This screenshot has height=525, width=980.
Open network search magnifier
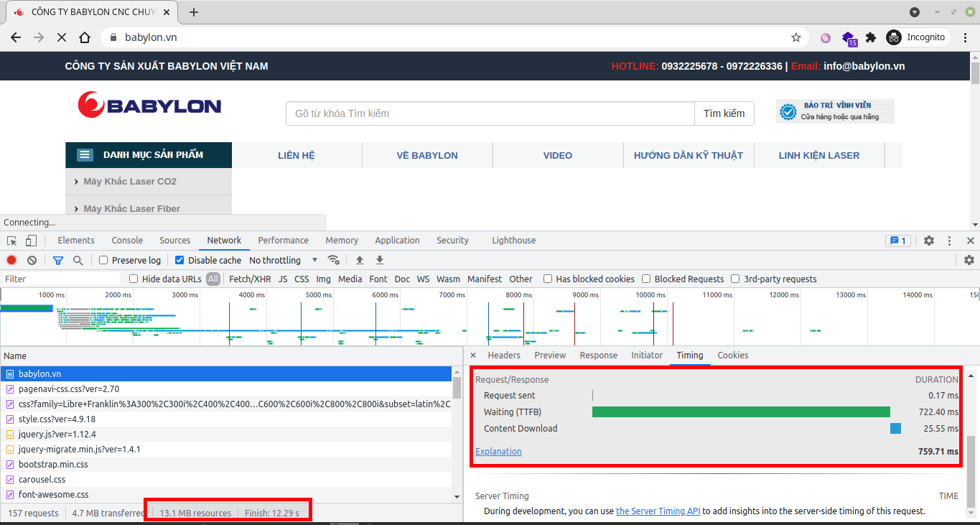78,260
